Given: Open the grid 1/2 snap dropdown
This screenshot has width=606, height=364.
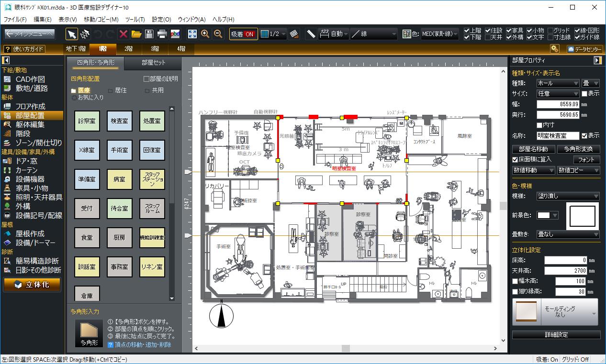Looking at the screenshot, I should click(x=273, y=34).
